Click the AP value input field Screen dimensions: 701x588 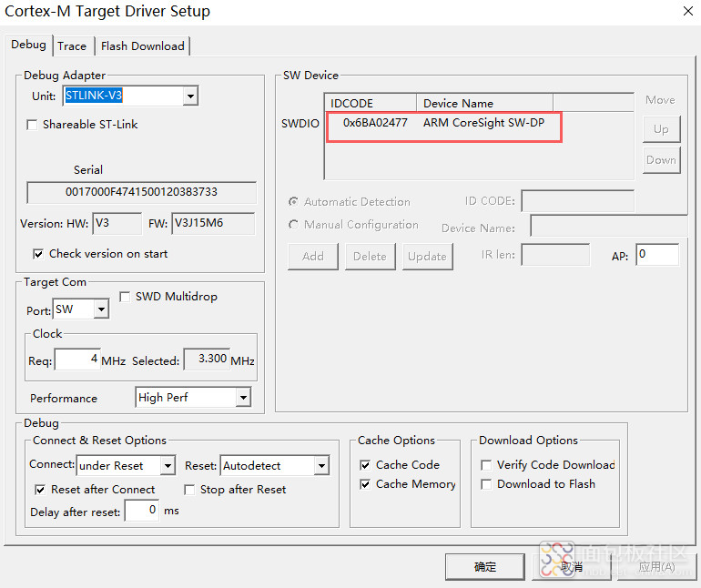[656, 255]
